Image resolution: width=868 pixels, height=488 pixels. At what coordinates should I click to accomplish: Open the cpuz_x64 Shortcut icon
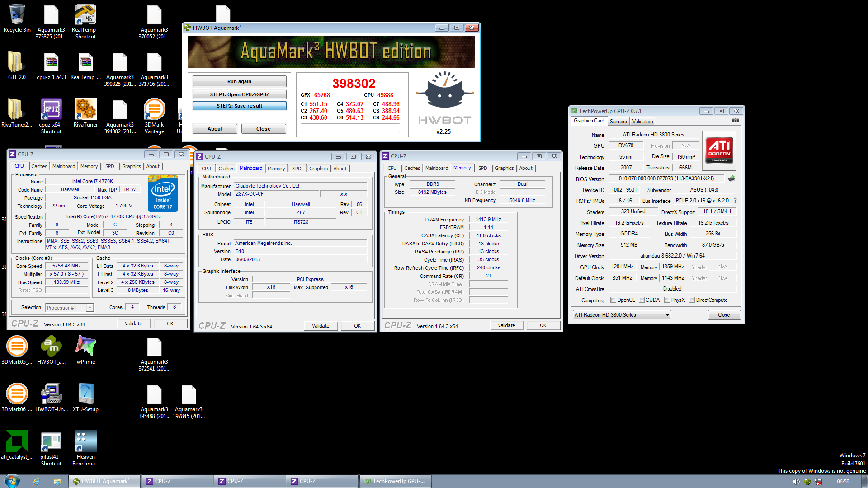(51, 116)
